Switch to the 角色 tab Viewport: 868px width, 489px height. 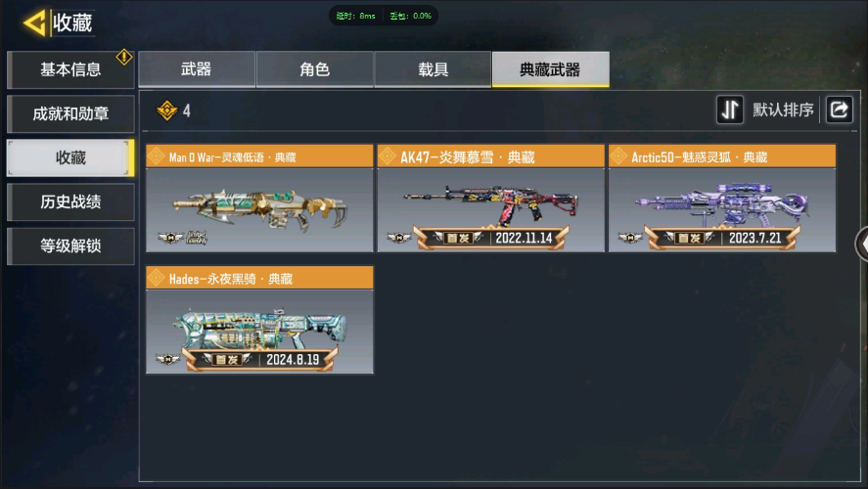pyautogui.click(x=315, y=69)
